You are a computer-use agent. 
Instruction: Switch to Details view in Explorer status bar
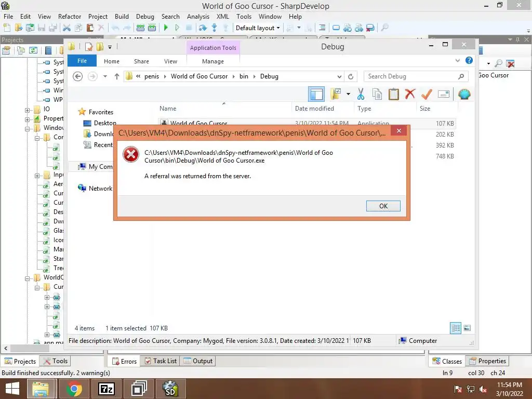pyautogui.click(x=456, y=328)
